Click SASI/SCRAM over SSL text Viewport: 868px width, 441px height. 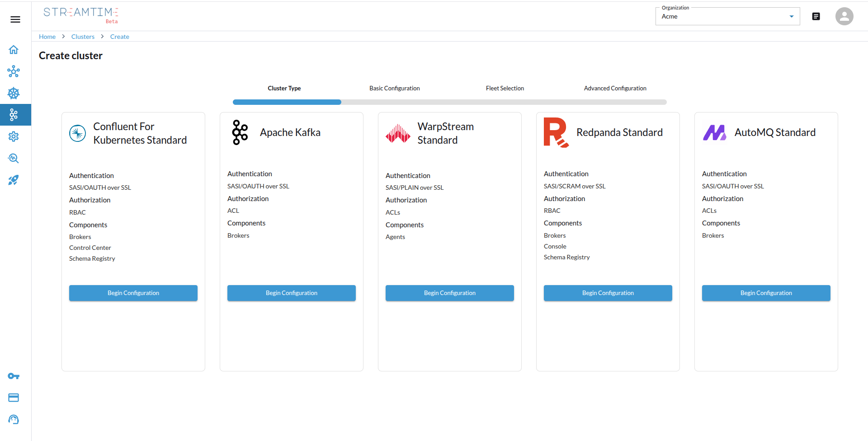click(575, 186)
